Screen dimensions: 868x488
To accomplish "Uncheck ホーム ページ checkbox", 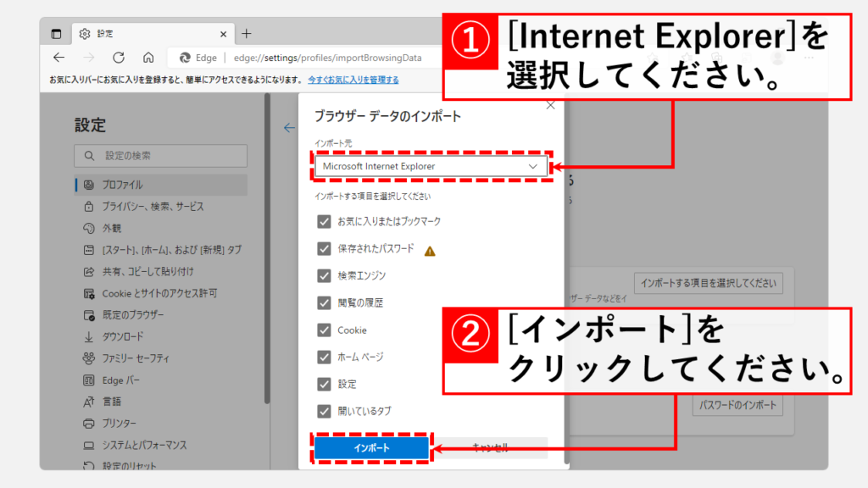I will point(324,357).
